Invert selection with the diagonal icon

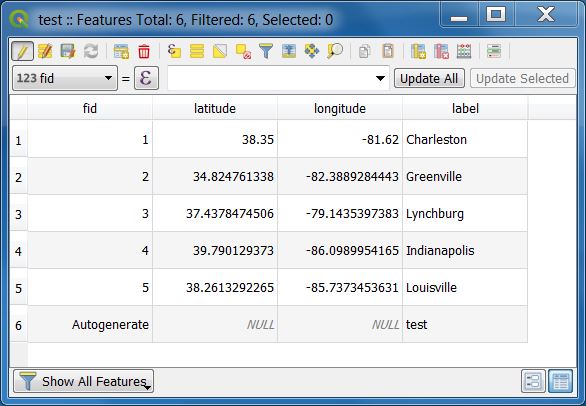click(220, 51)
